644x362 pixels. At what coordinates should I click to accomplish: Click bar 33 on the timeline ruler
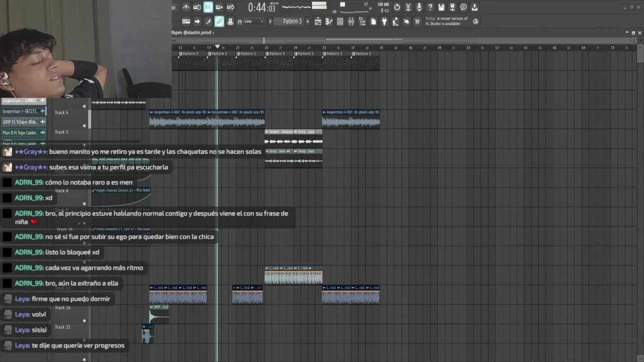pyautogui.click(x=324, y=48)
